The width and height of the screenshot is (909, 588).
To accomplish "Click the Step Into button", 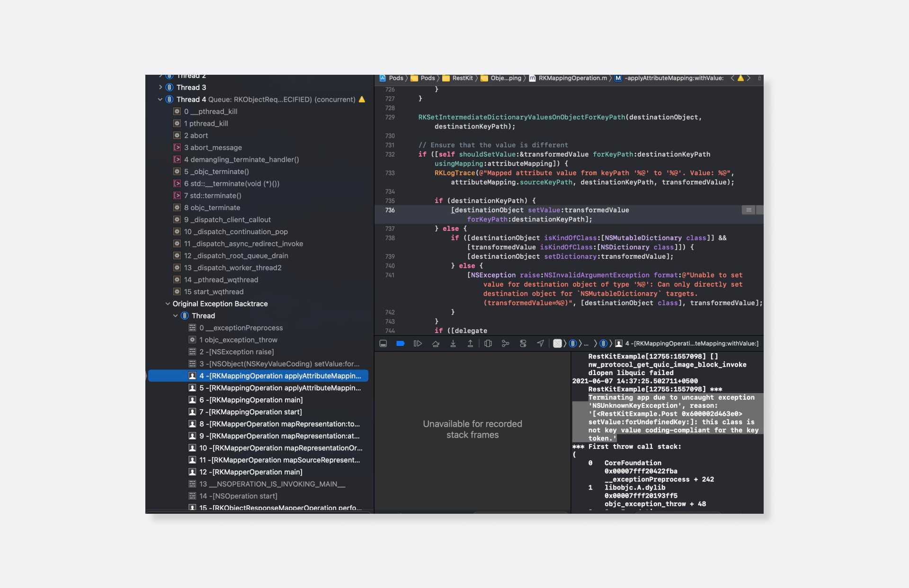I will coord(453,343).
